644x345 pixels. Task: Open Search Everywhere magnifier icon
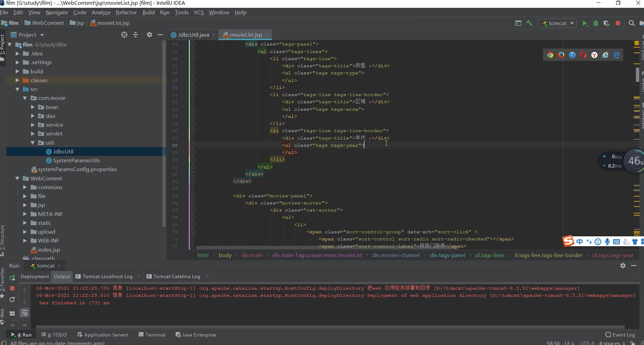click(x=631, y=23)
